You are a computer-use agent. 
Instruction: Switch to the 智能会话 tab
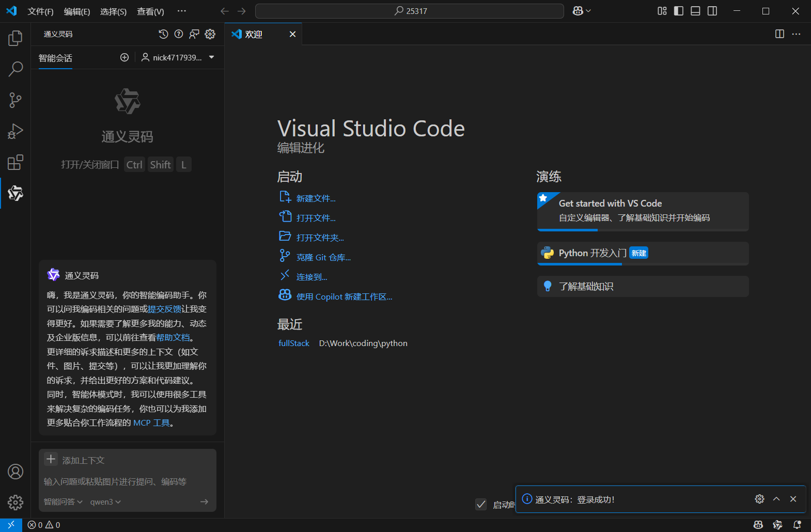(55, 58)
